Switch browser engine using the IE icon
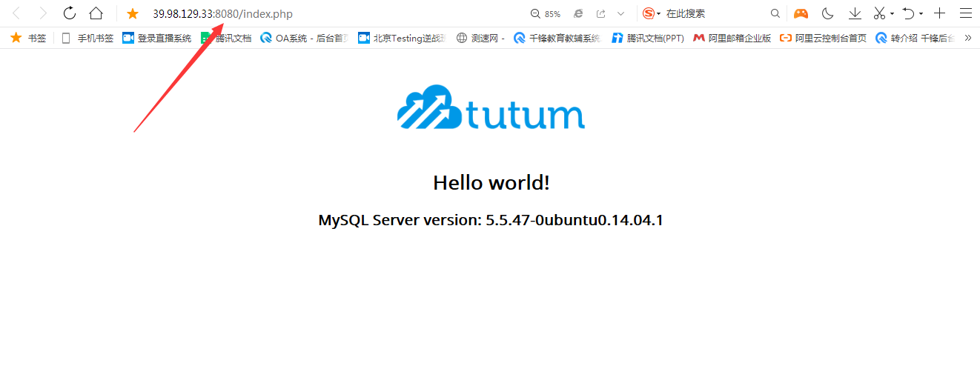Viewport: 980px width, 386px height. point(578,14)
